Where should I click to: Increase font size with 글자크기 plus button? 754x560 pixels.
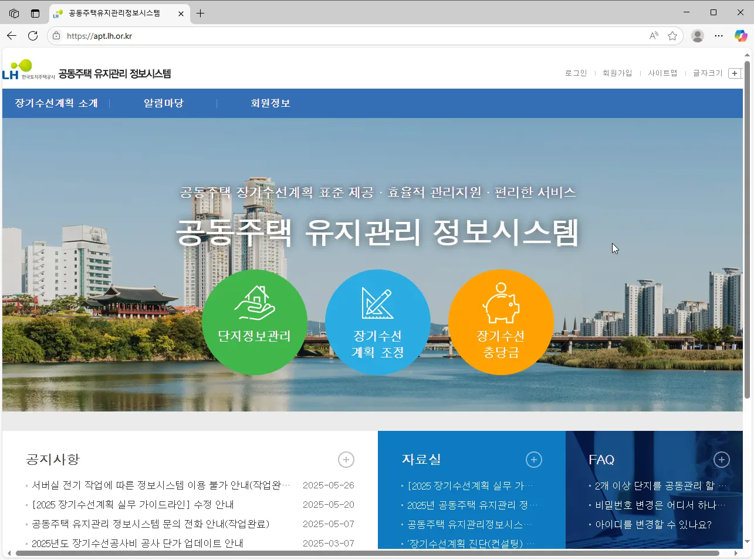click(735, 73)
